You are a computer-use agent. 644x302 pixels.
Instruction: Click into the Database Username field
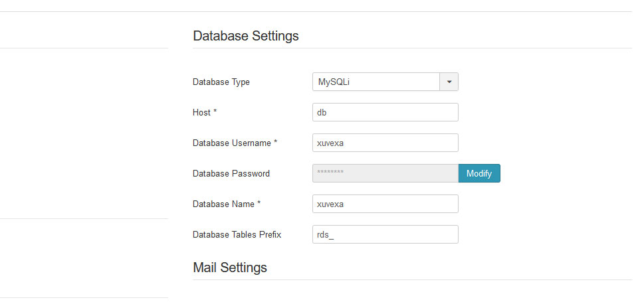point(385,143)
